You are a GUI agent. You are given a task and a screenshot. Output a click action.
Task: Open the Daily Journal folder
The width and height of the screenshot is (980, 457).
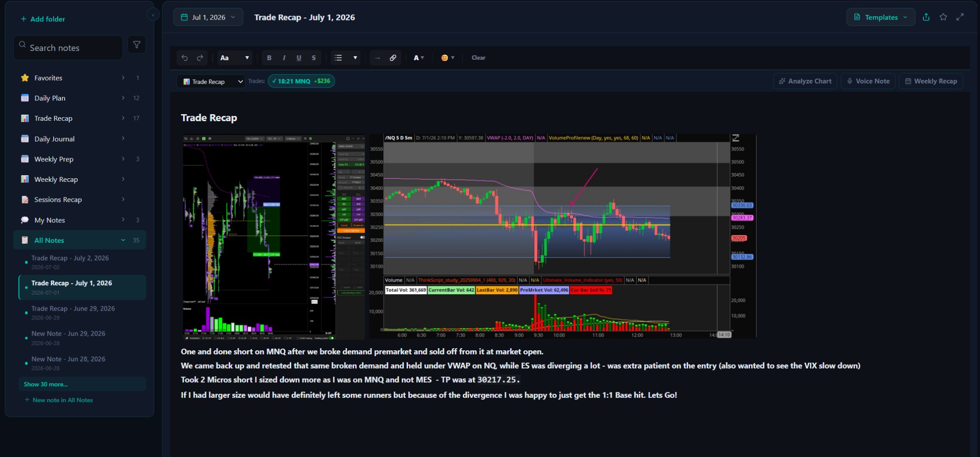click(80, 139)
